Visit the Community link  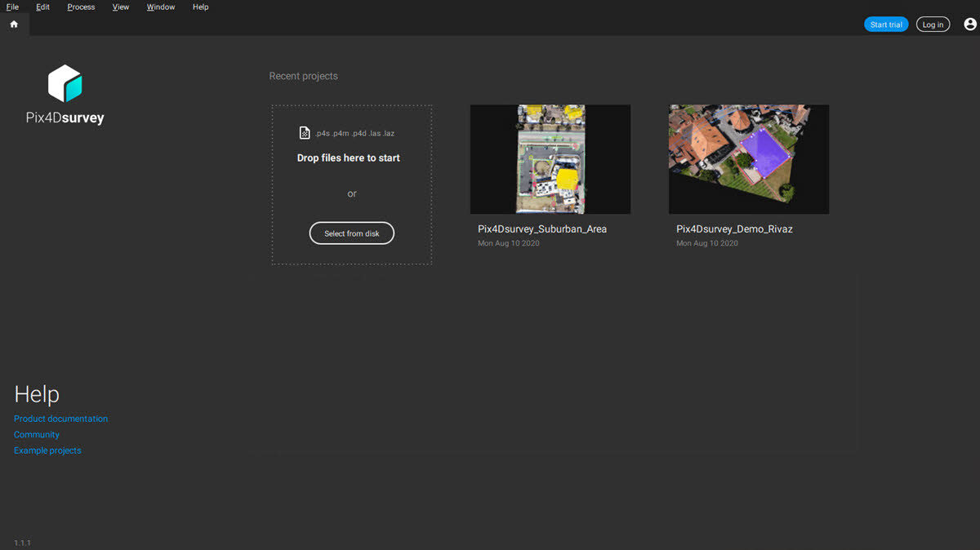37,435
